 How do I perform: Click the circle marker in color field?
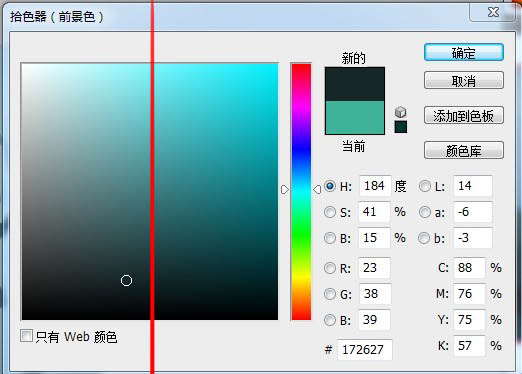[126, 281]
